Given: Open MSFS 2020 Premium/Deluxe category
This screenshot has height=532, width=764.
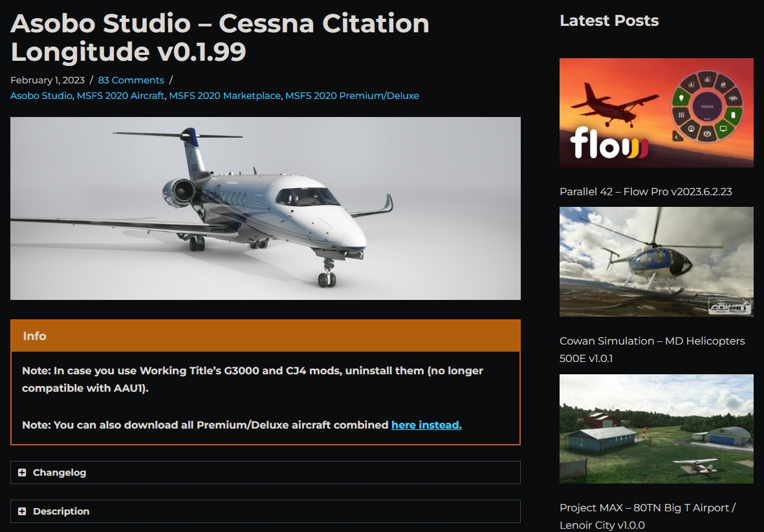Looking at the screenshot, I should (x=352, y=96).
